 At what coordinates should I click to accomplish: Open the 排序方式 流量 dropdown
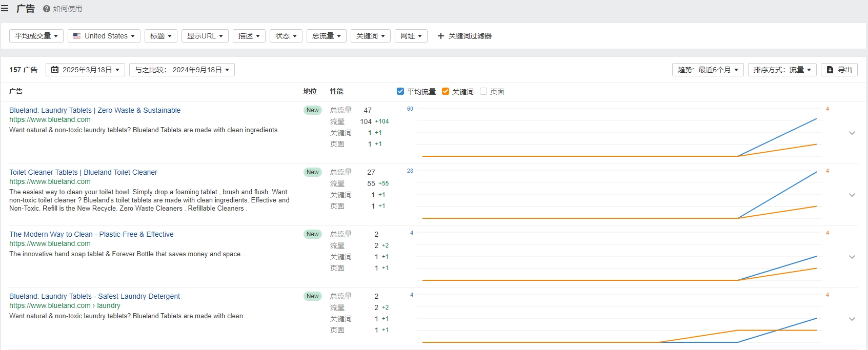coord(782,70)
